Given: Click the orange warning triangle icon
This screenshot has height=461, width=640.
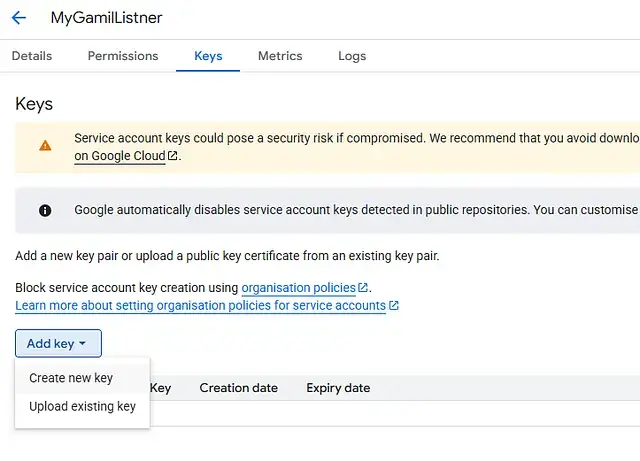Looking at the screenshot, I should coord(45,146).
